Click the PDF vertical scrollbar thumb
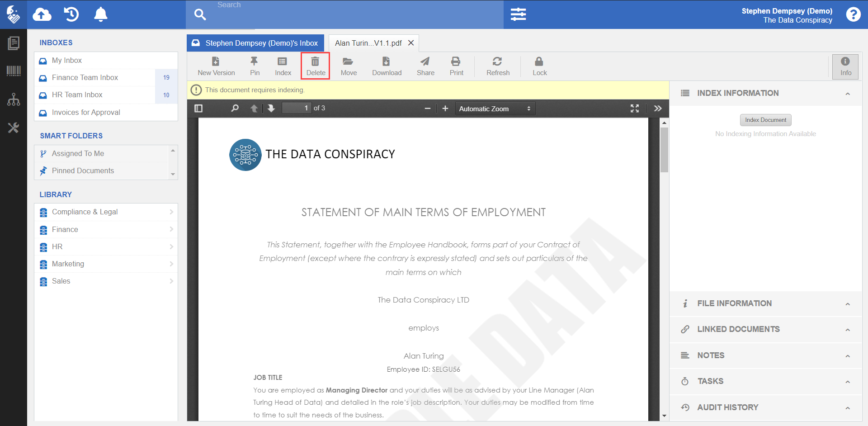Screen dimensions: 868x426 click(664, 150)
